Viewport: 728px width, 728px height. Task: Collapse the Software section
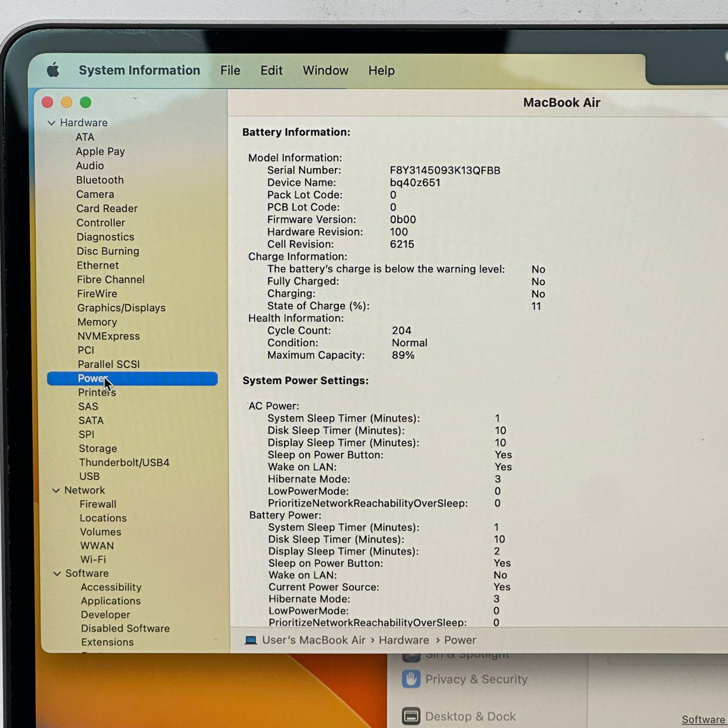(x=57, y=573)
